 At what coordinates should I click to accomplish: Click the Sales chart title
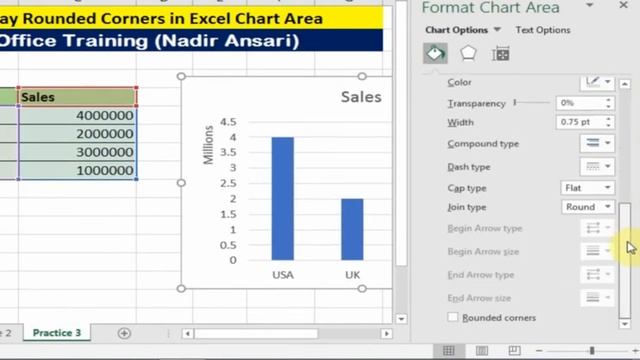point(361,97)
